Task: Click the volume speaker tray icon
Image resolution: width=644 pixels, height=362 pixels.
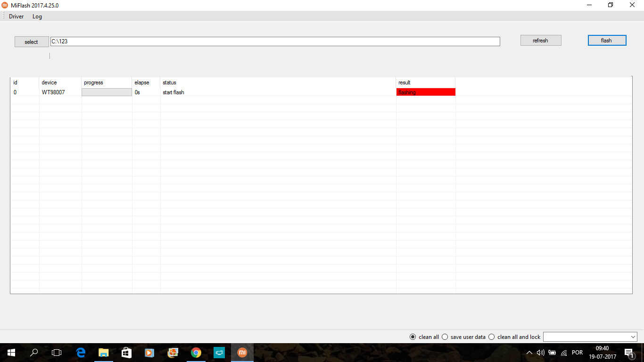Action: click(541, 353)
